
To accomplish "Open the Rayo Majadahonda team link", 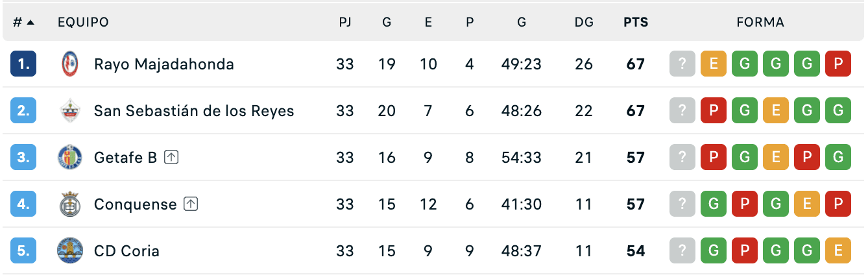I will coord(164,64).
